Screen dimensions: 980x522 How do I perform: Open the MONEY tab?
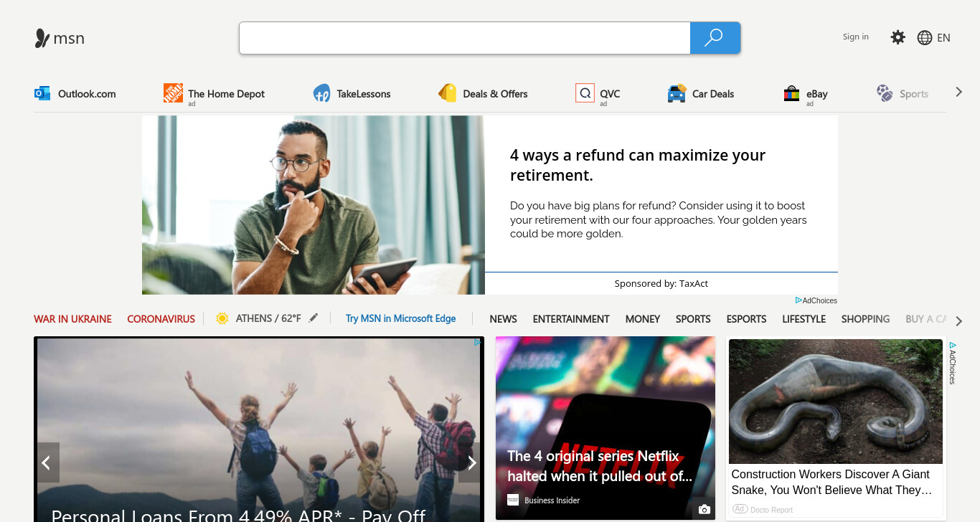point(643,319)
